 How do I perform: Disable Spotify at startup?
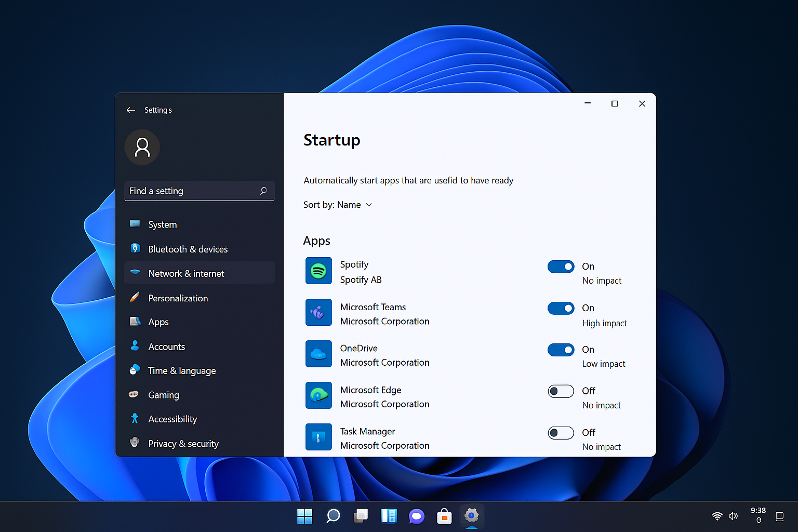[561, 267]
